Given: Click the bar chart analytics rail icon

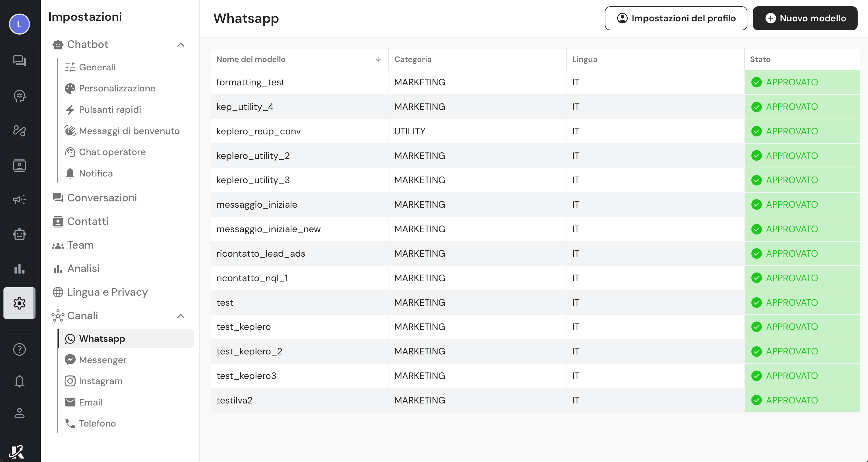Looking at the screenshot, I should tap(19, 269).
